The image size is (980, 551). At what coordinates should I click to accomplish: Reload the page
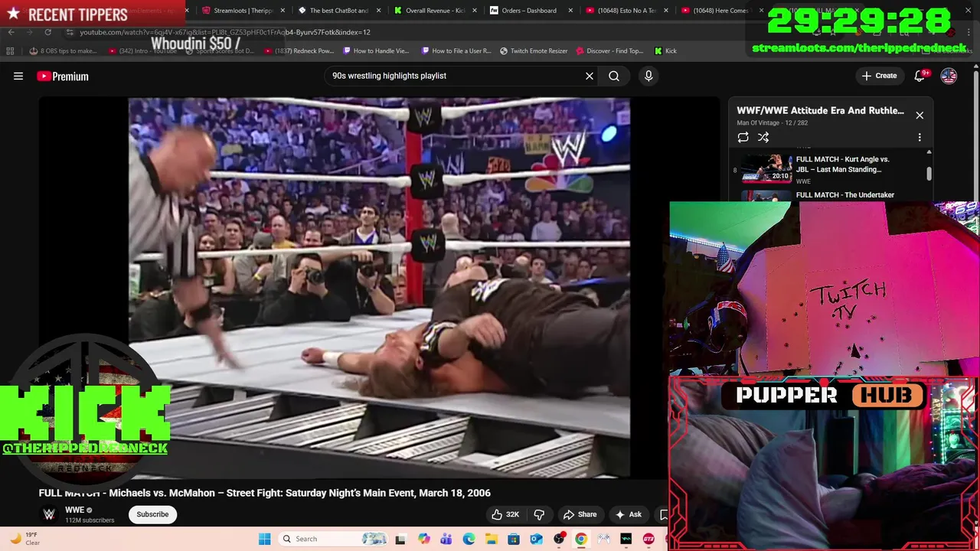[47, 32]
